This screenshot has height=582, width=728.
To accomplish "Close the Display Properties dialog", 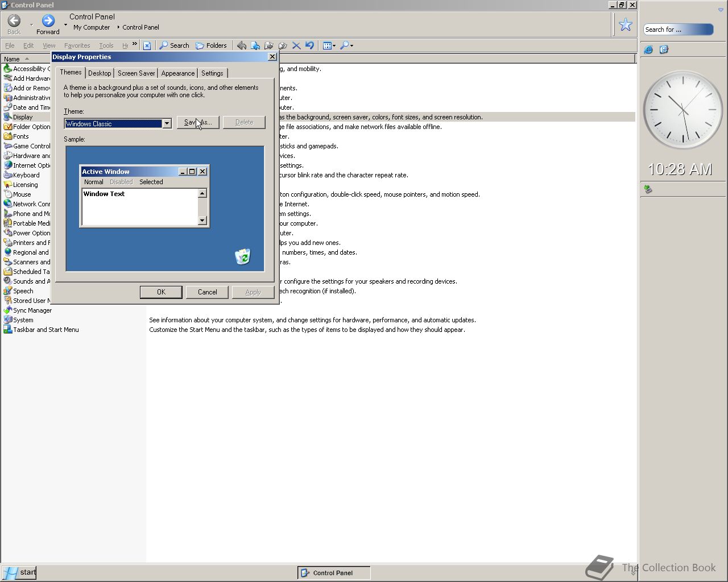I will tap(272, 57).
